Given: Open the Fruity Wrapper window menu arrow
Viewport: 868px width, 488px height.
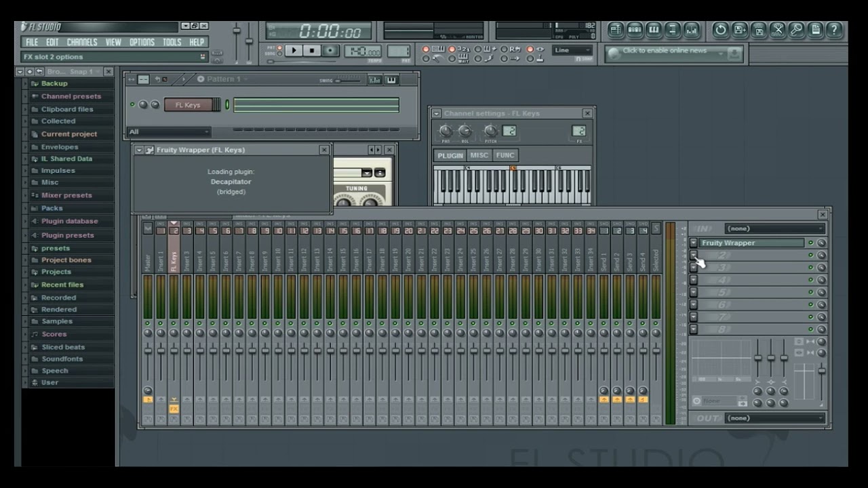Looking at the screenshot, I should coord(139,150).
